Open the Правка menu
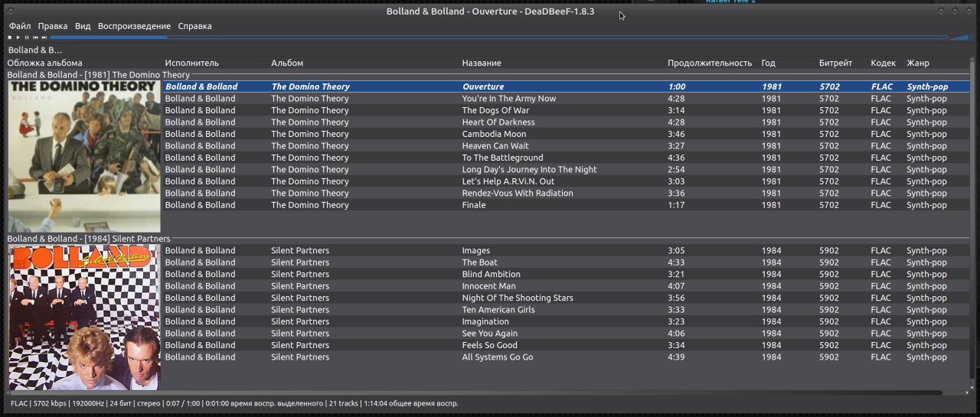Viewport: 980px width, 417px height. click(x=53, y=26)
